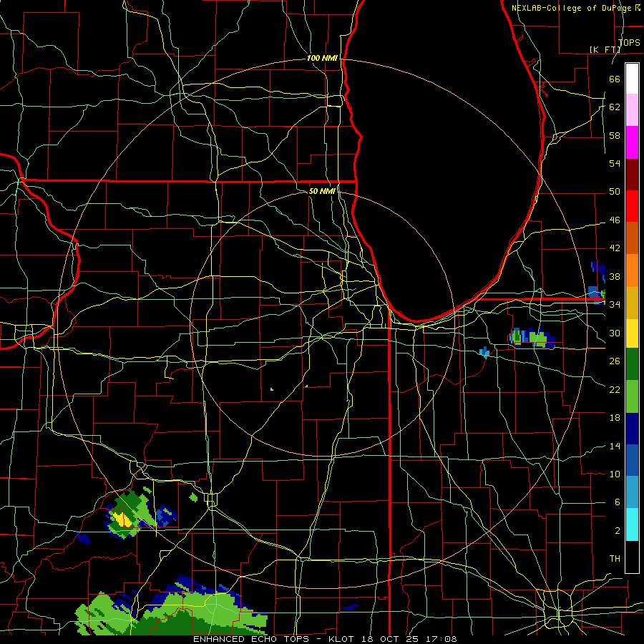
Task: Click the light pink legend swatch
Action: point(632,110)
